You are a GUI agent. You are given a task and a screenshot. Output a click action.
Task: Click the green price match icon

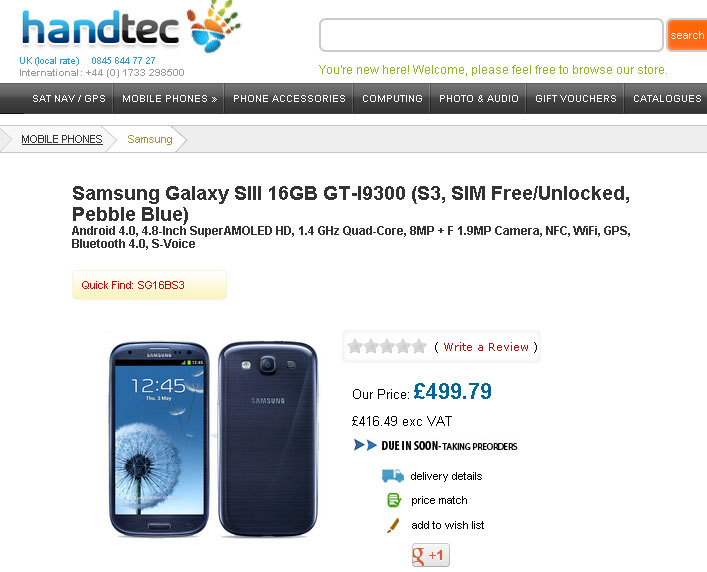[x=394, y=500]
